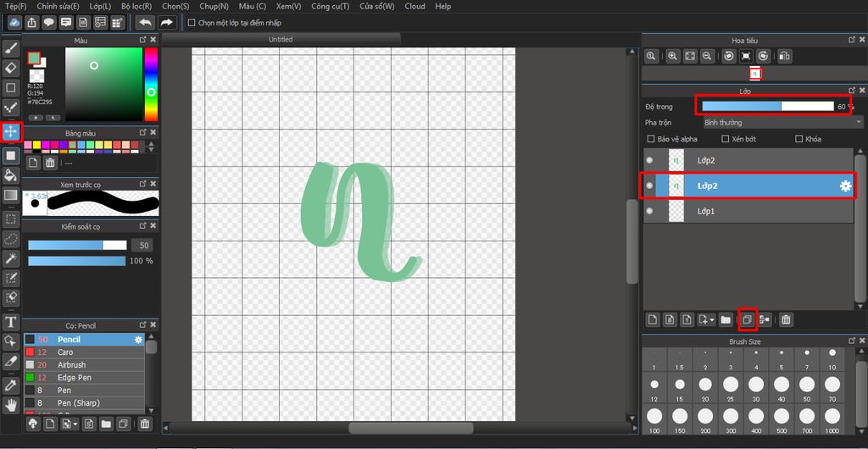Adjust the 'Độ trong' opacity slider
The height and width of the screenshot is (449, 868).
tap(768, 106)
